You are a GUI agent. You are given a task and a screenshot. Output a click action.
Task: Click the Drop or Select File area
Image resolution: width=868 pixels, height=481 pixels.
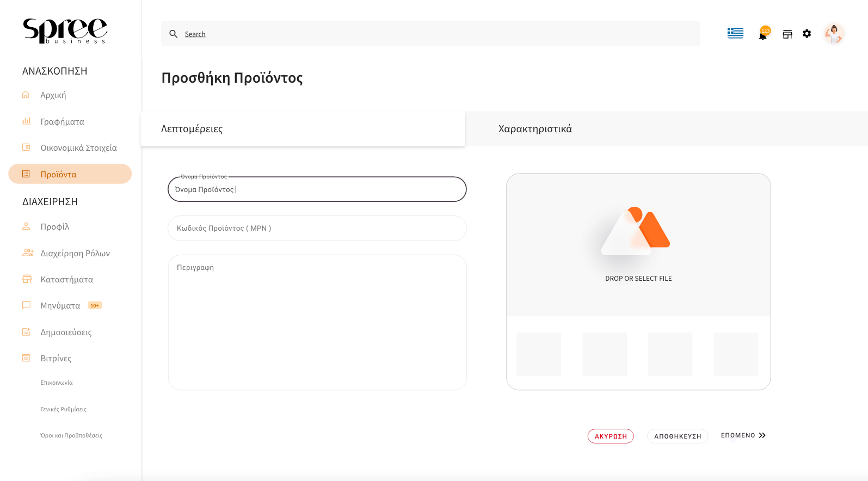pos(638,245)
